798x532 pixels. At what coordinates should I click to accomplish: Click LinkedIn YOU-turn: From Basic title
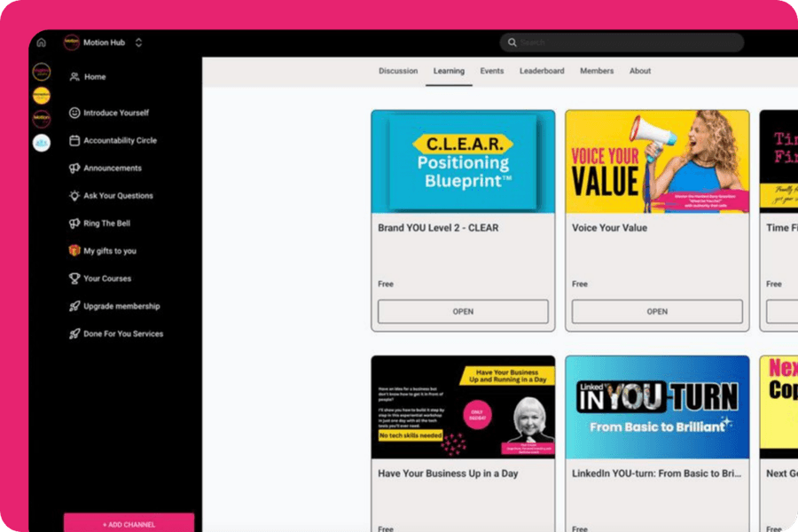coord(656,473)
